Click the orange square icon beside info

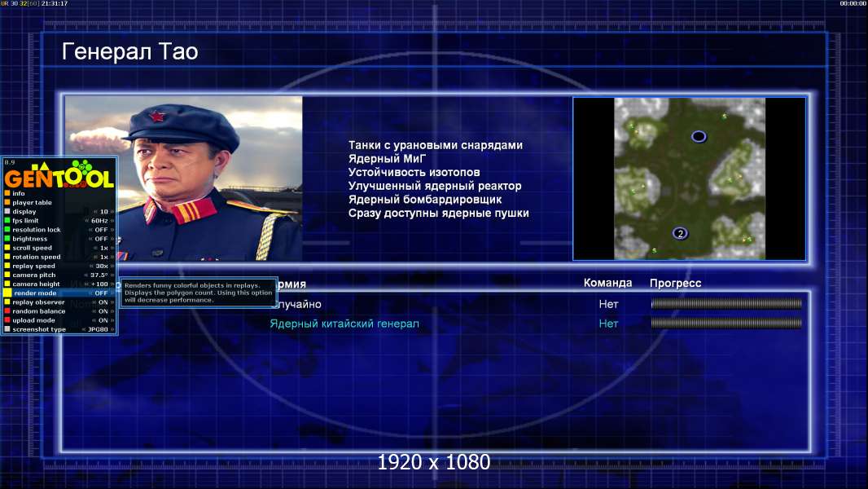coord(7,193)
